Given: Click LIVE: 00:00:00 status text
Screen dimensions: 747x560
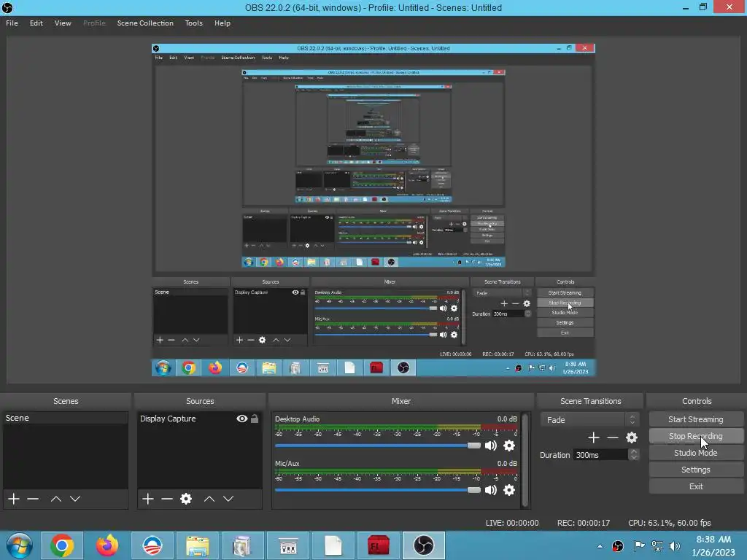Looking at the screenshot, I should (x=511, y=523).
